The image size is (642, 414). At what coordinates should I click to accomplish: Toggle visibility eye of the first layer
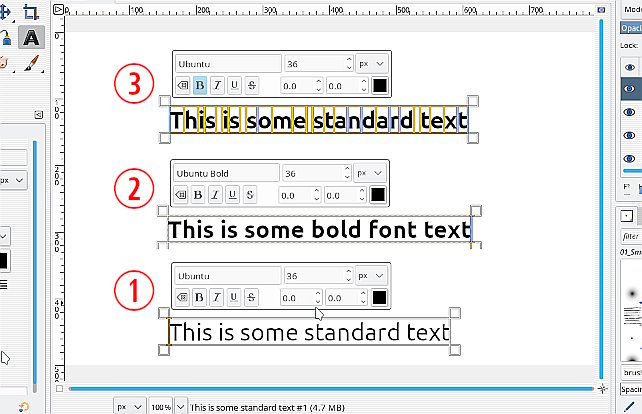[x=630, y=67]
